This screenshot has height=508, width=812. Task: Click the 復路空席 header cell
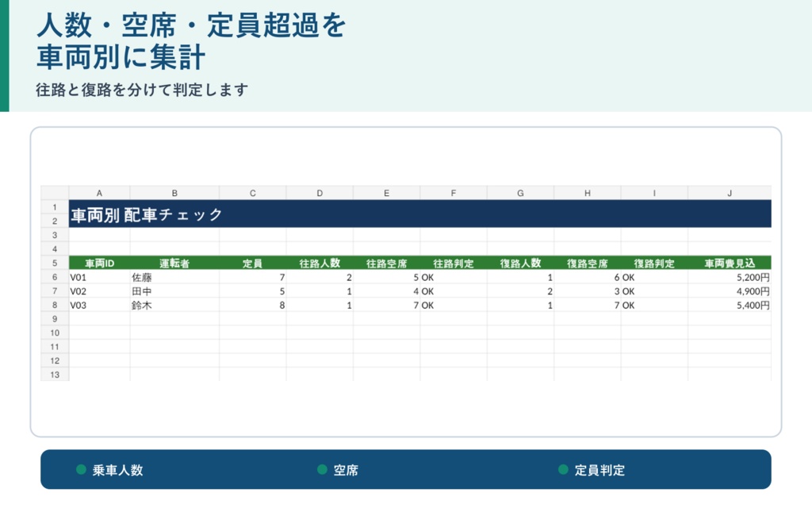588,263
